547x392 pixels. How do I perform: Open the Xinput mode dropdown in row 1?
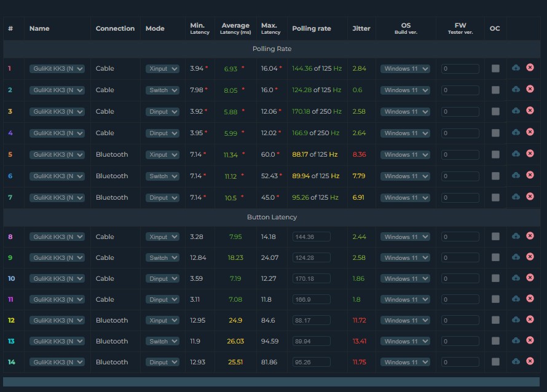(x=163, y=69)
